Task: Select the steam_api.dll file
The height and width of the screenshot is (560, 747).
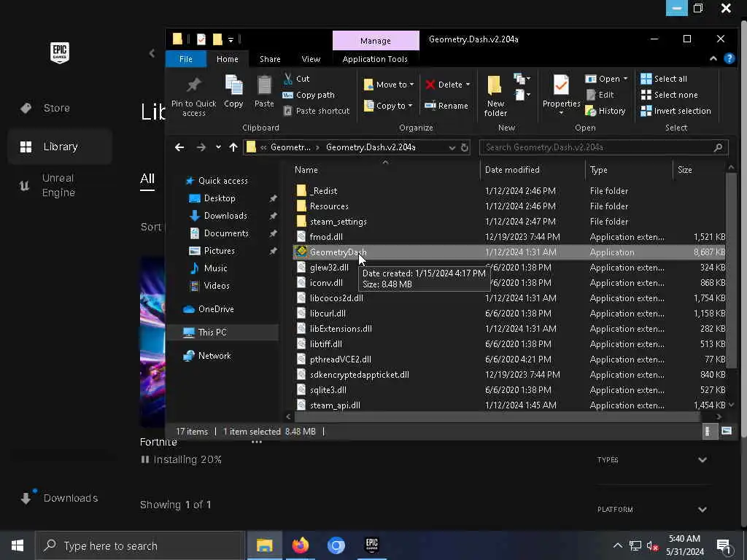Action: coord(335,405)
